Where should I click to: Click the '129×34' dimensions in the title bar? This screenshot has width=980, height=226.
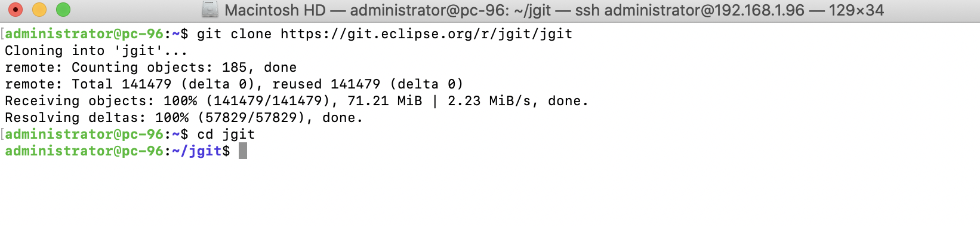856,10
